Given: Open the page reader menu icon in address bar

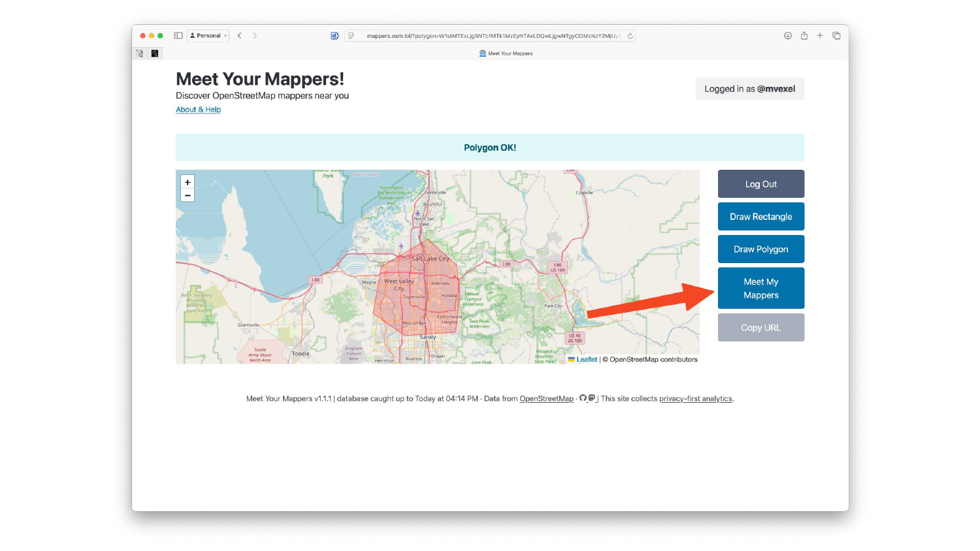Looking at the screenshot, I should pyautogui.click(x=351, y=36).
